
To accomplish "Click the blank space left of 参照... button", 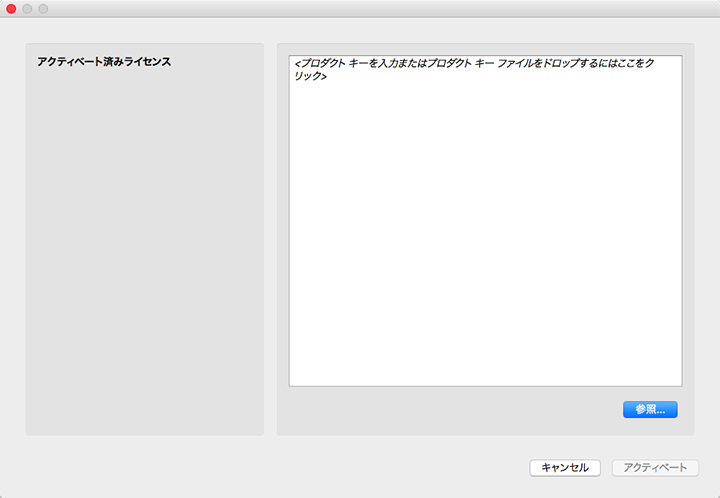I will tap(450, 409).
